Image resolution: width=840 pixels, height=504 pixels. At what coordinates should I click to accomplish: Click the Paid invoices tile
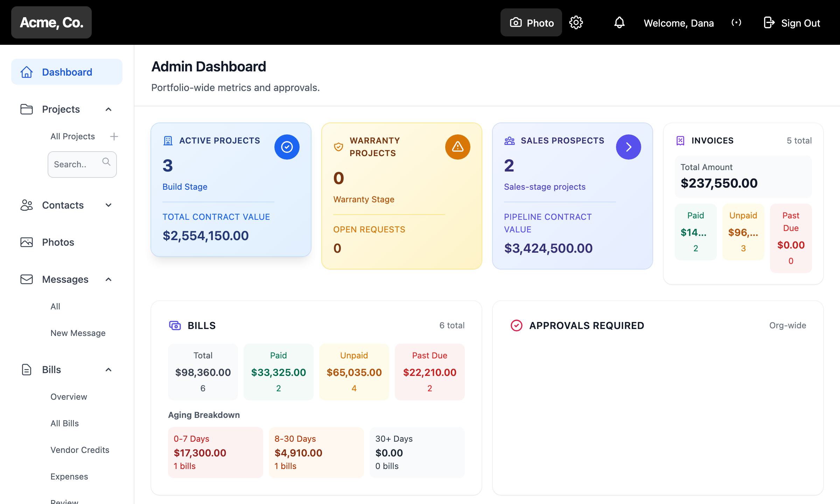696,232
